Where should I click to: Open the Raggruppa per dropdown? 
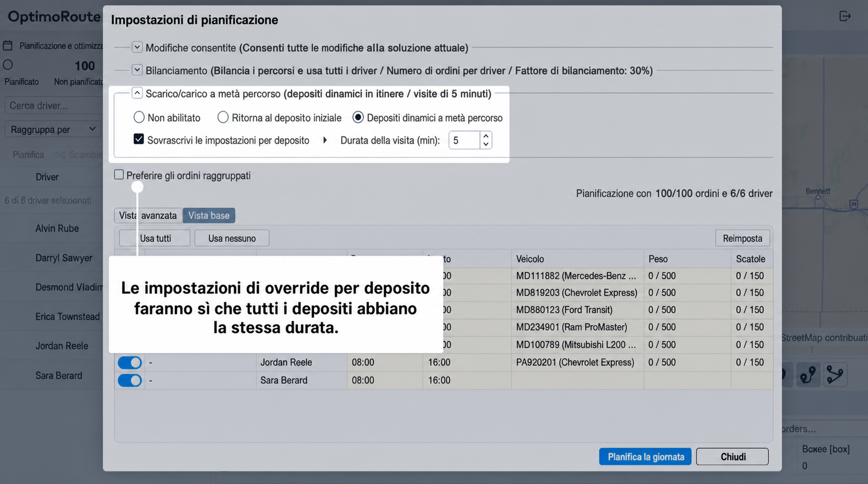point(53,130)
